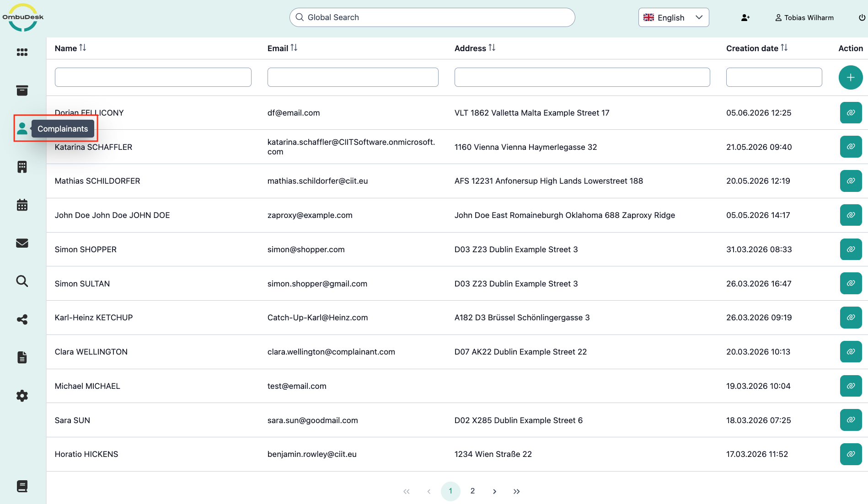Screen dimensions: 868x504
Task: Click the add user icon in header
Action: pyautogui.click(x=745, y=17)
